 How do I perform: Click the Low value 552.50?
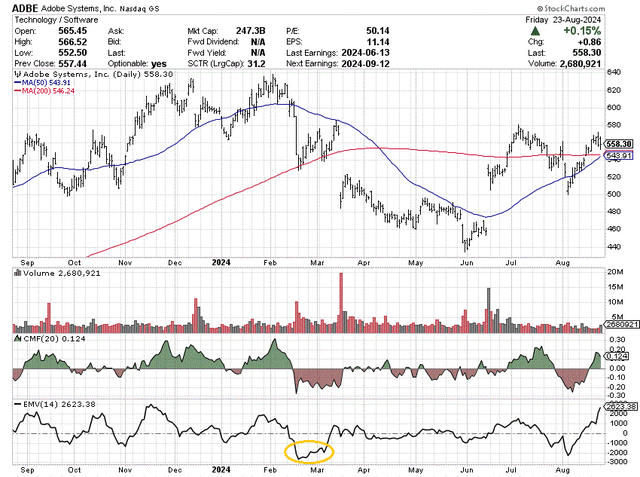[73, 53]
